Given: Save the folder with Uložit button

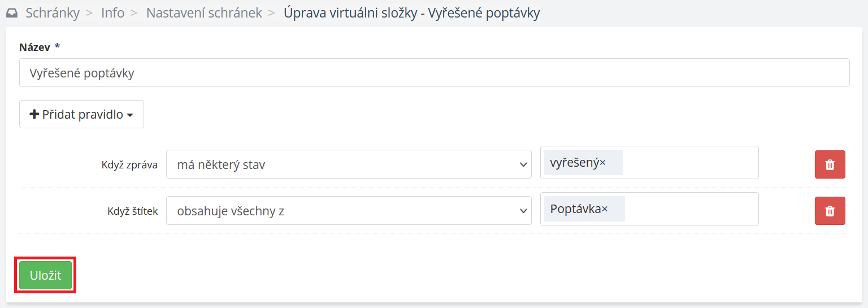Looking at the screenshot, I should pos(46,276).
